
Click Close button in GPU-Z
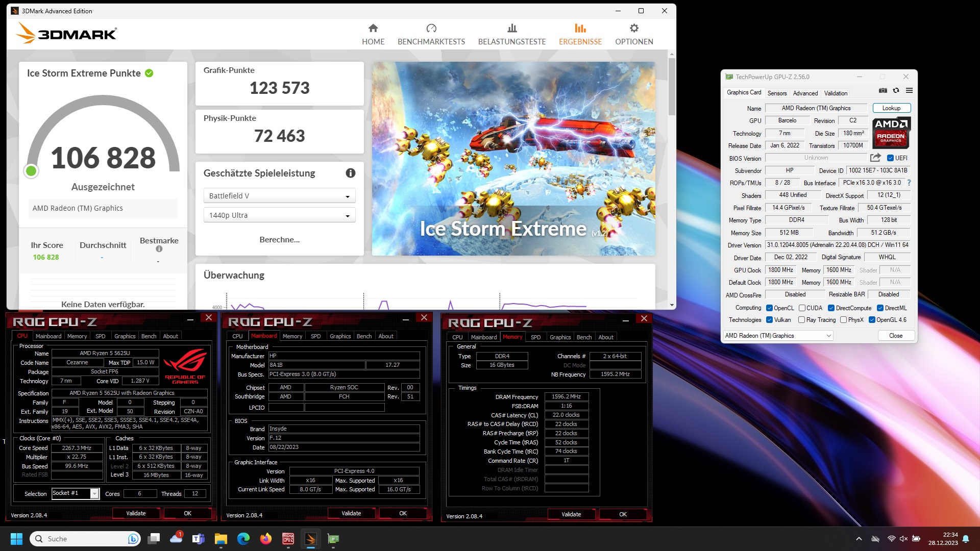click(896, 336)
